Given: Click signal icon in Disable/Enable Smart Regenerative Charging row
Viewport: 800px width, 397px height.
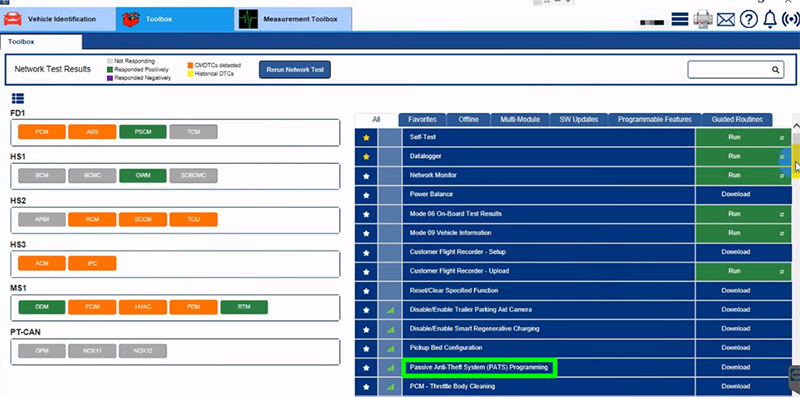Looking at the screenshot, I should (x=391, y=329).
